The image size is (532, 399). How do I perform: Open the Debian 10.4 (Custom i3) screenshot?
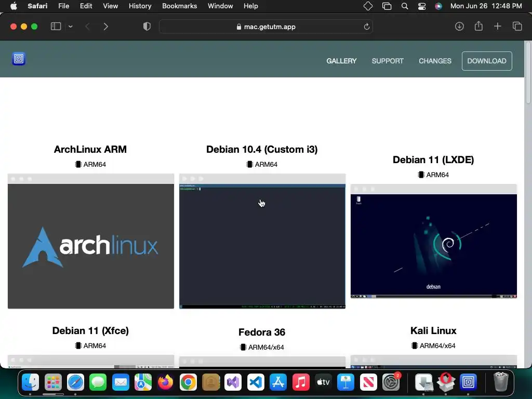pos(262,241)
